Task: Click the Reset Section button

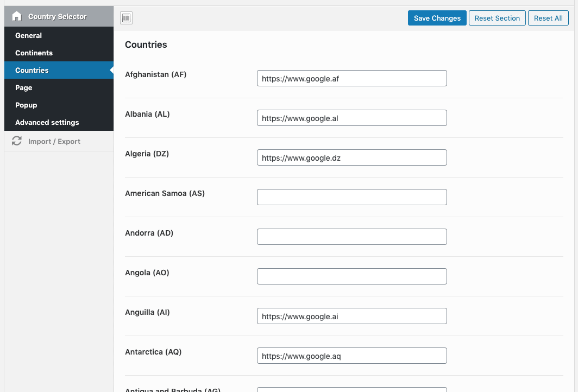Action: click(497, 18)
